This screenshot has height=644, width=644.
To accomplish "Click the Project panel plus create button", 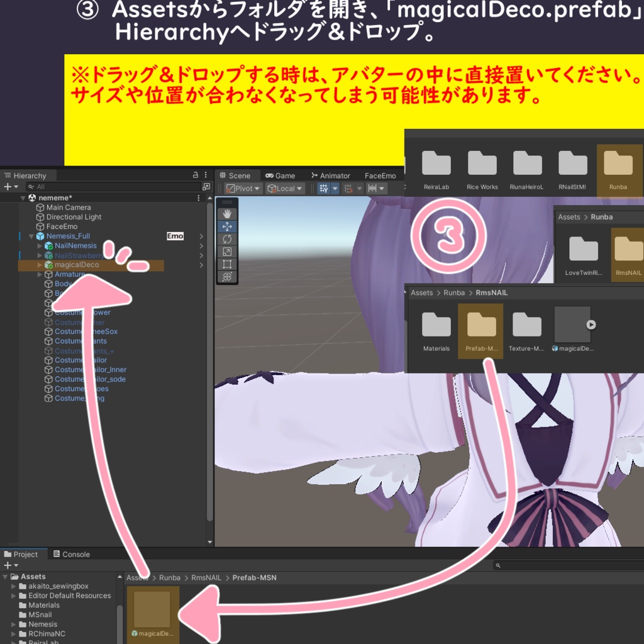I will 11,565.
